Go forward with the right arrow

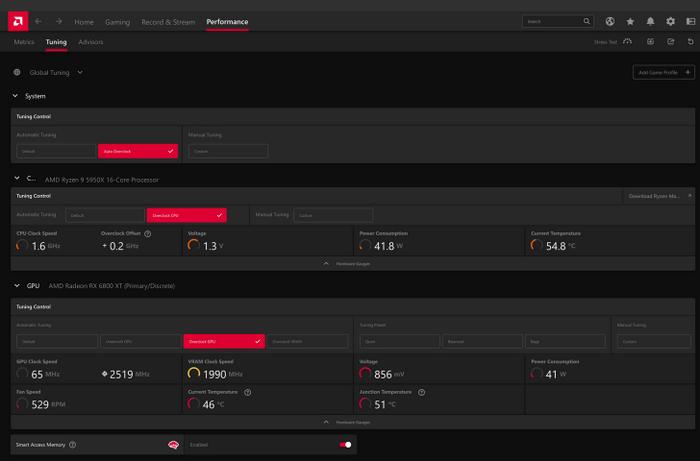(x=58, y=21)
